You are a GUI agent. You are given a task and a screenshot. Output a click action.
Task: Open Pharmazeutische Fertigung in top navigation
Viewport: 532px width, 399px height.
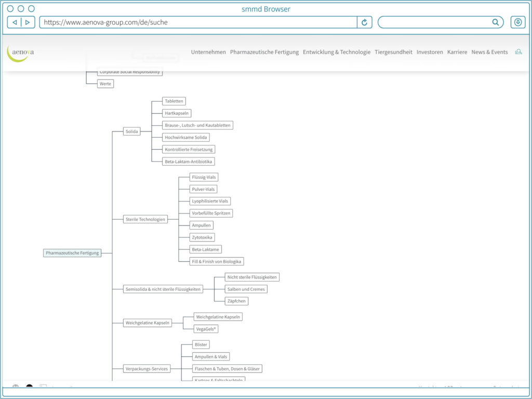click(264, 52)
